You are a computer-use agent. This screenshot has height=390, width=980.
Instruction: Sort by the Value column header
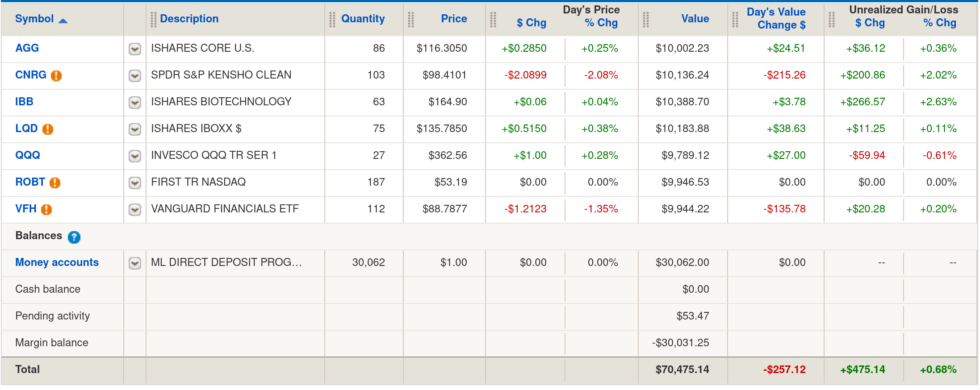click(x=695, y=19)
